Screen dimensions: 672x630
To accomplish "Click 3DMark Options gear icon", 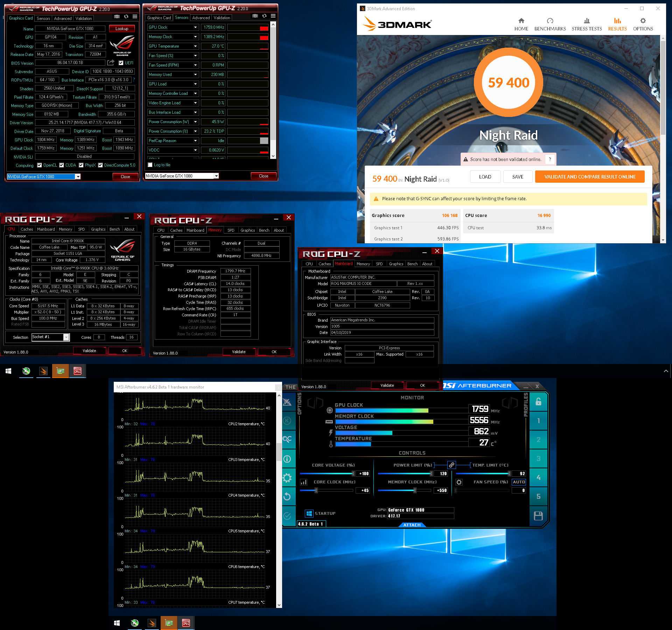I will click(643, 21).
